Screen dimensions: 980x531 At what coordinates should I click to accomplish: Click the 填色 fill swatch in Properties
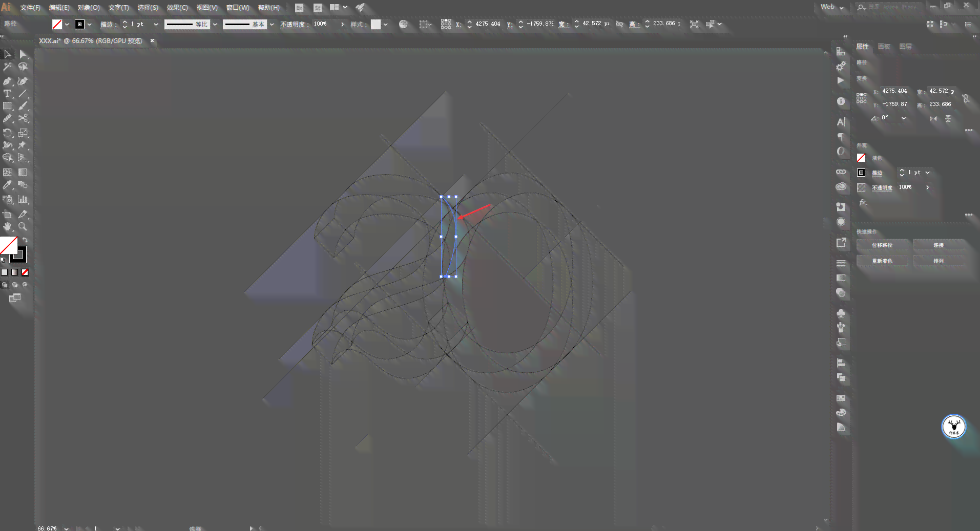[861, 158]
